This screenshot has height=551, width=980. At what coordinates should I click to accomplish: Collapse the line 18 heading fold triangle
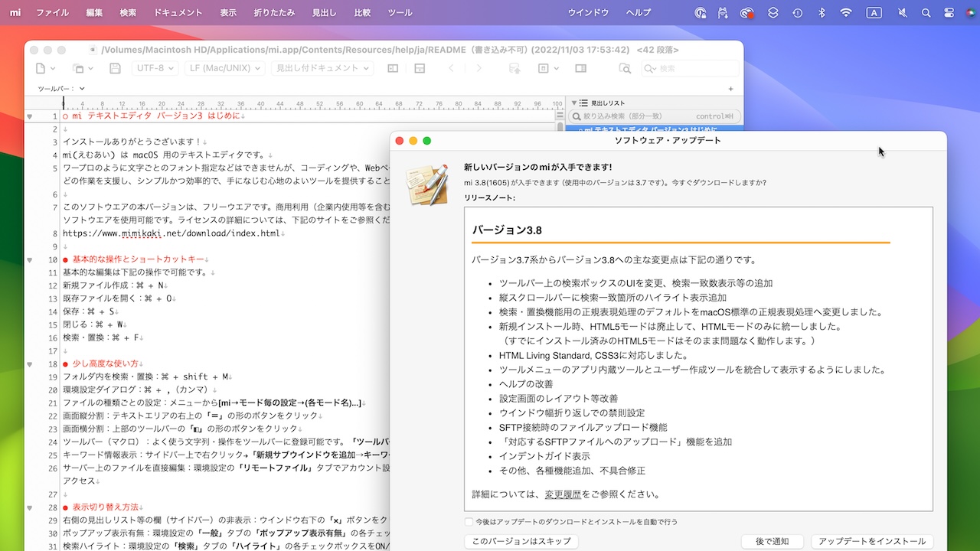pyautogui.click(x=30, y=364)
